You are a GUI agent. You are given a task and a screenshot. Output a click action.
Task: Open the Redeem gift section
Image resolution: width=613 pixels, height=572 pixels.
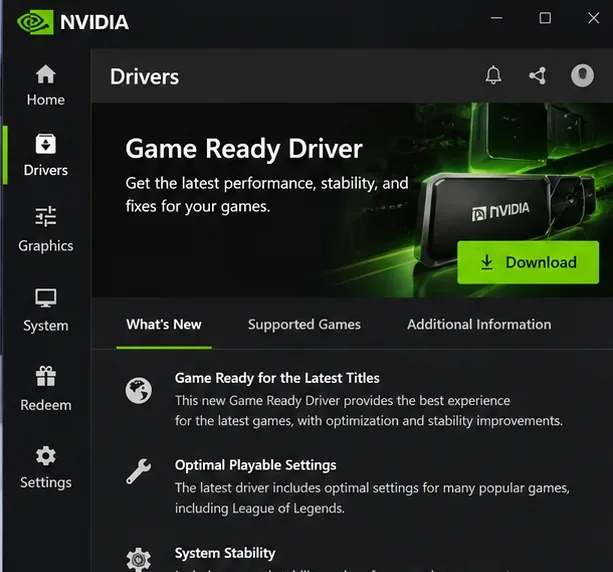point(46,389)
